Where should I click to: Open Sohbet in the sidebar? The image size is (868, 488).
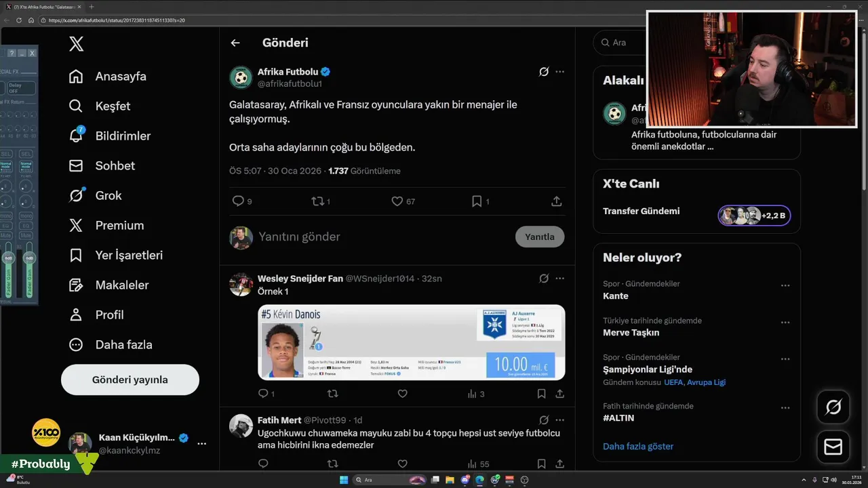(x=102, y=165)
